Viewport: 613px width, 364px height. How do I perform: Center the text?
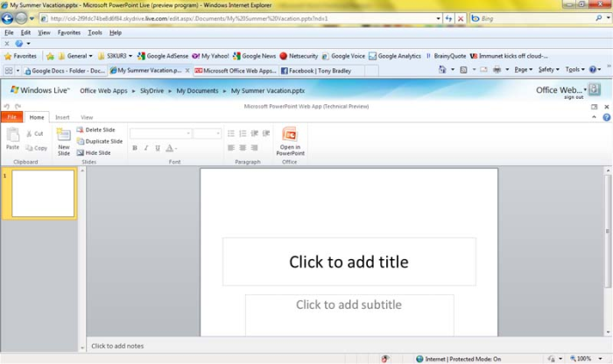(x=243, y=148)
